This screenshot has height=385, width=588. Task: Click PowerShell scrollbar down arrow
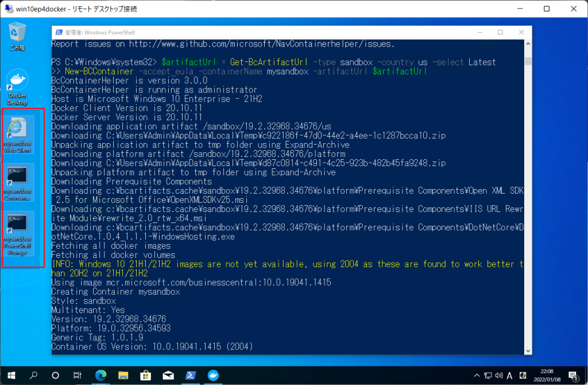tap(528, 351)
